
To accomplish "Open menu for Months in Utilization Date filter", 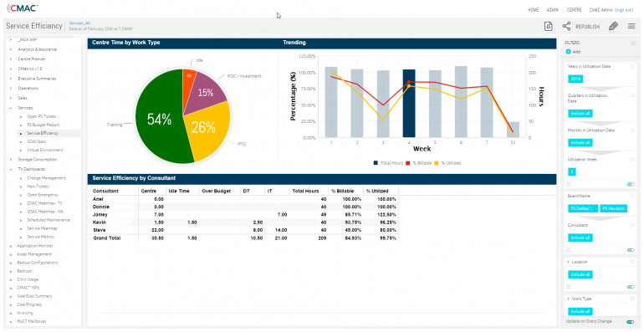I will click(633, 130).
